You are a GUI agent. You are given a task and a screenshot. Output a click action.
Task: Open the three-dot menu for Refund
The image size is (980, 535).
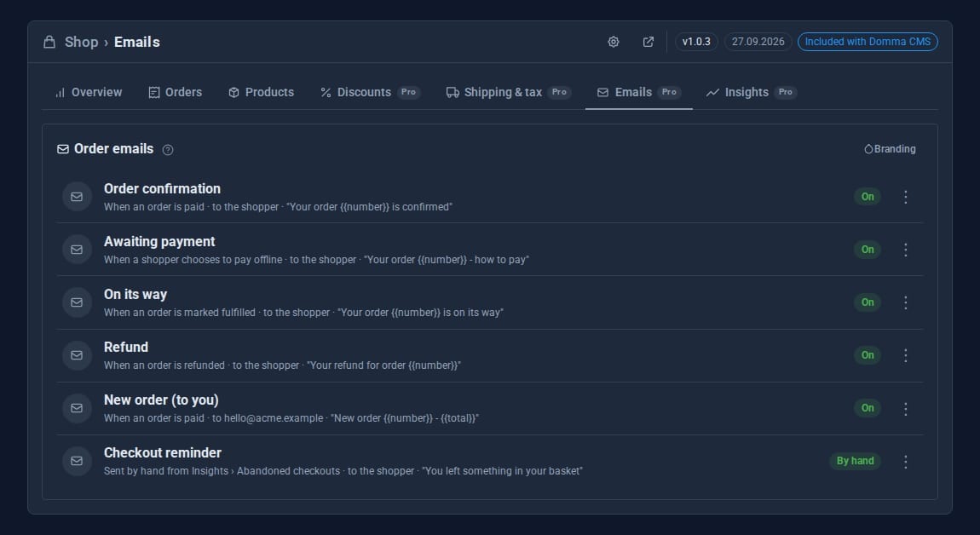point(906,355)
